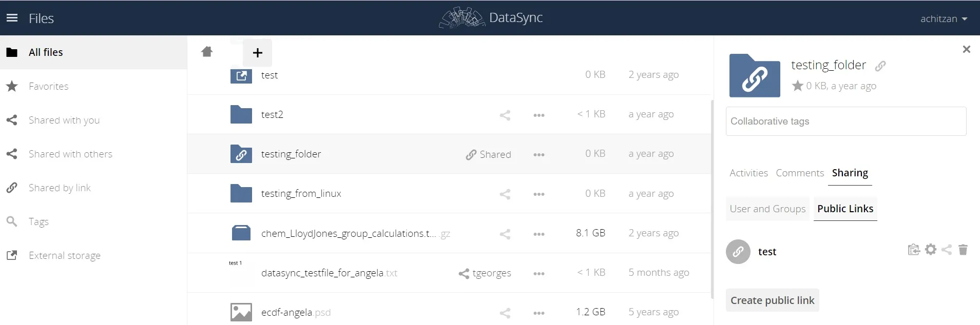Click the Create public link button
This screenshot has width=980, height=325.
(x=772, y=300)
